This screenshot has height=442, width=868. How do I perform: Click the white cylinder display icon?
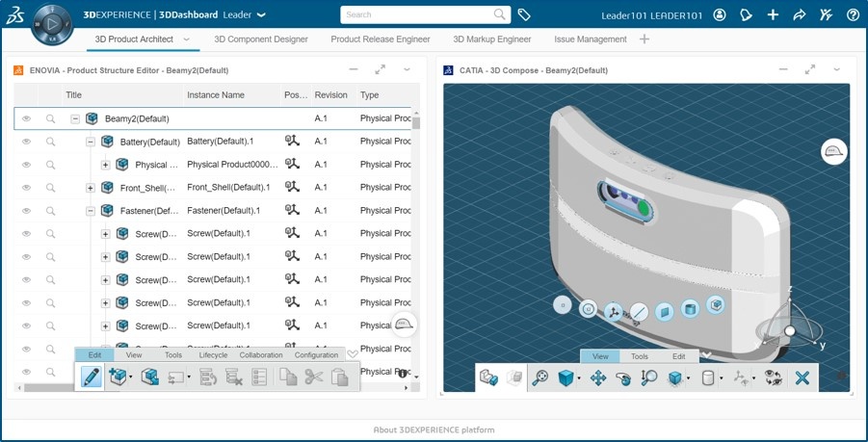point(707,377)
